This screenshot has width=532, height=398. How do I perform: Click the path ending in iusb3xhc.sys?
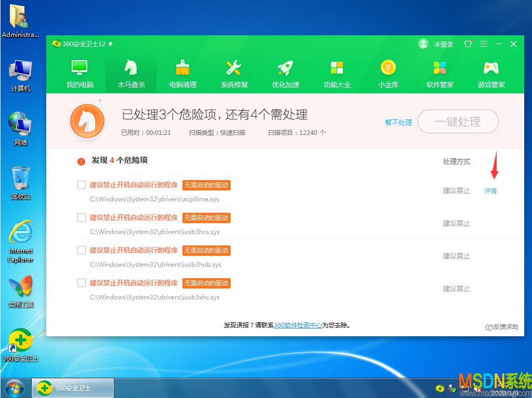(155, 297)
